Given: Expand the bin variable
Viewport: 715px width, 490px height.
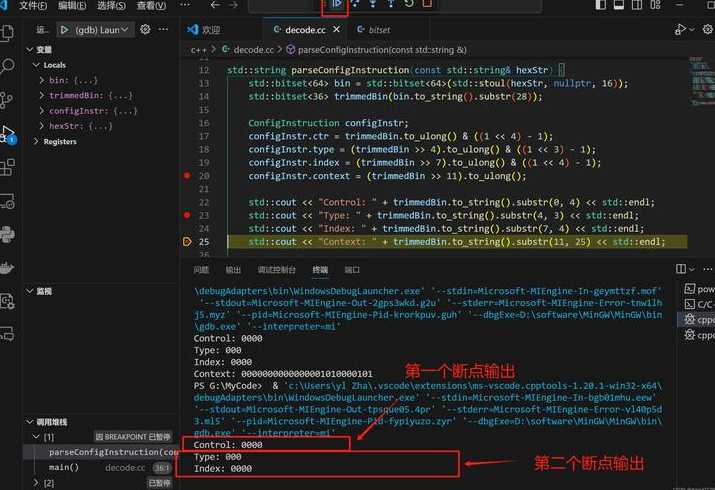Looking at the screenshot, I should coord(42,80).
